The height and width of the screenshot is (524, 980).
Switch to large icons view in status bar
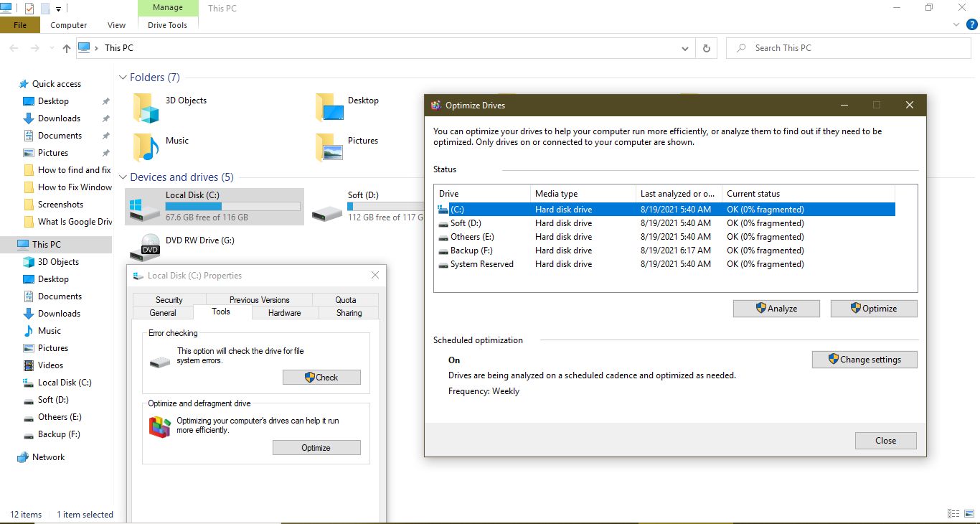coord(969,514)
